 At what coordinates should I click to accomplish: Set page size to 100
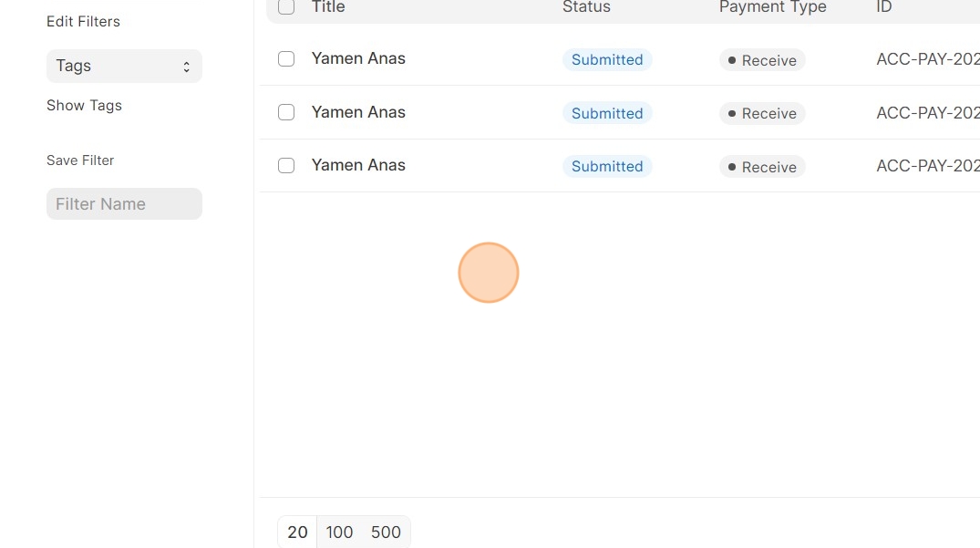click(x=339, y=532)
